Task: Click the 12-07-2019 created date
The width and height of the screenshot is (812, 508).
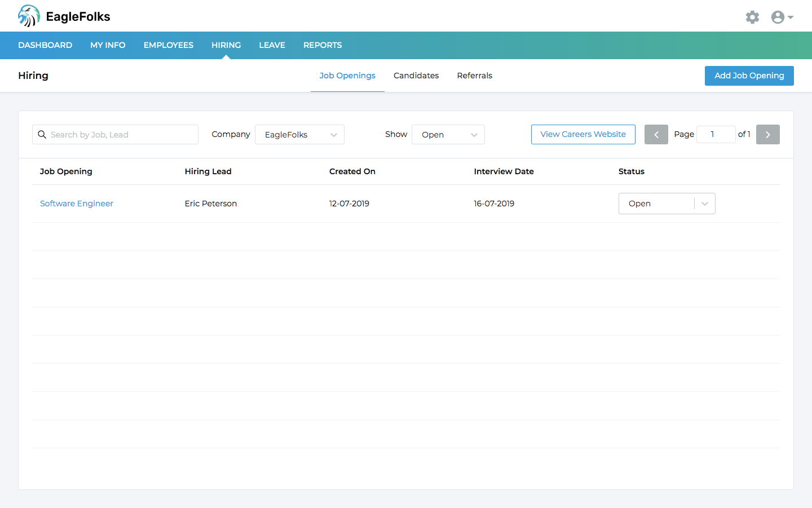Action: 350,204
